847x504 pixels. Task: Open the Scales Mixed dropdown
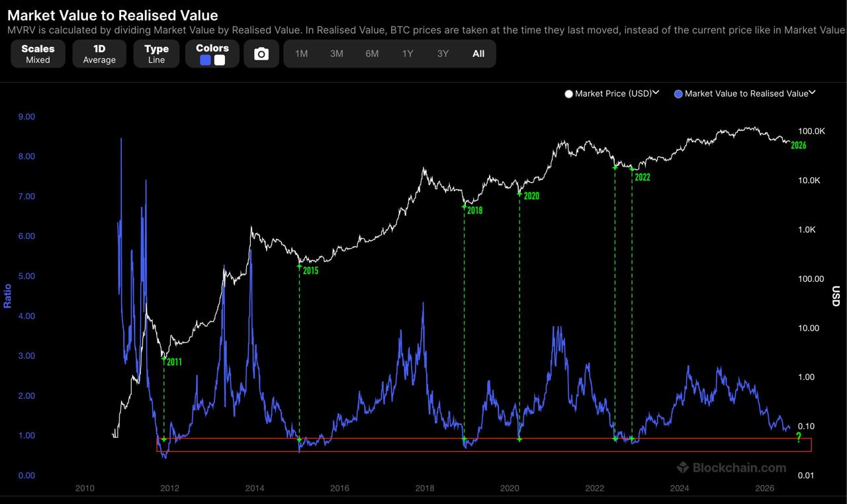tap(38, 54)
